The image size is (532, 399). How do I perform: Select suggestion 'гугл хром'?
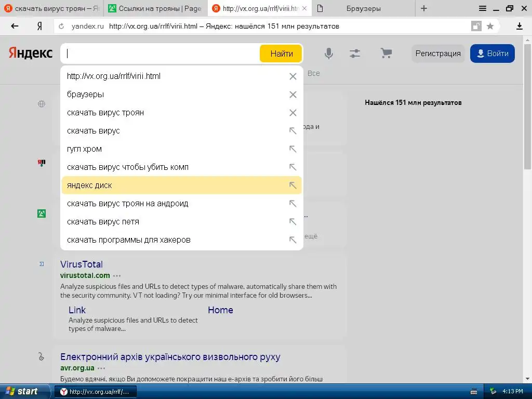point(181,149)
